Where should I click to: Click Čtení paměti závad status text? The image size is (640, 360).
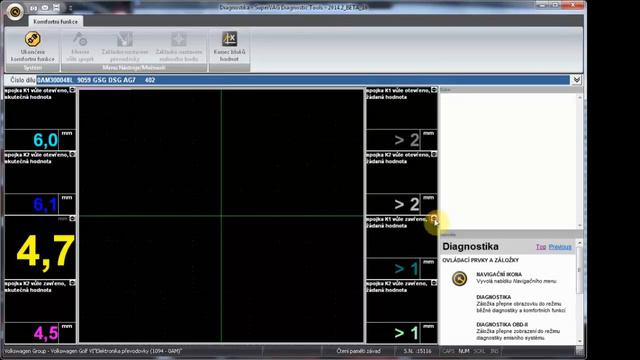(x=358, y=351)
